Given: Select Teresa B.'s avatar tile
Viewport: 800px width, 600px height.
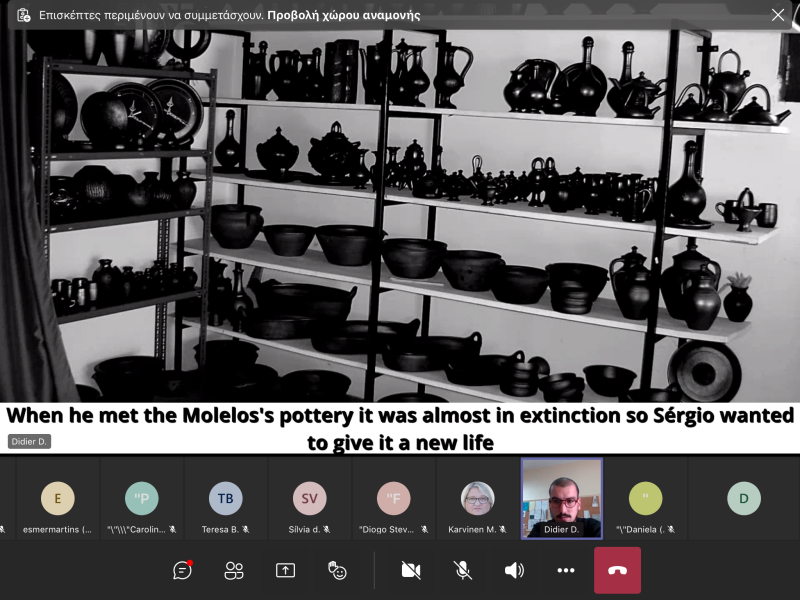Looking at the screenshot, I should [225, 498].
